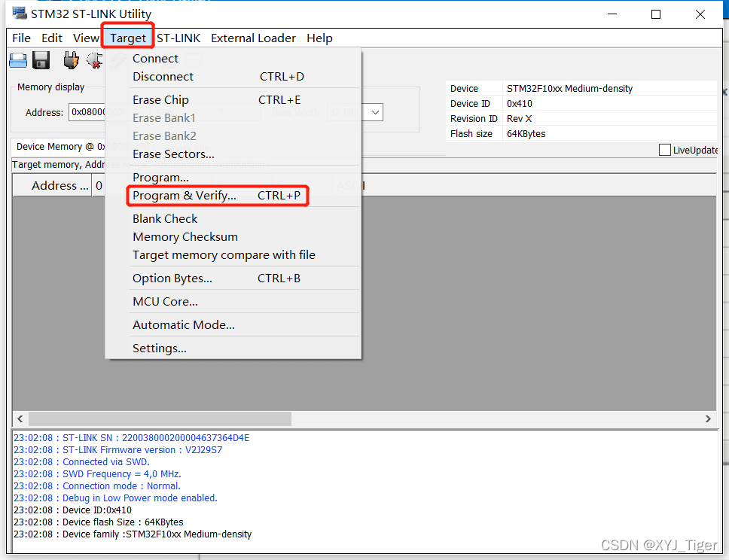Open MCU Core... menu entry
This screenshot has height=560, width=729.
(233, 302)
